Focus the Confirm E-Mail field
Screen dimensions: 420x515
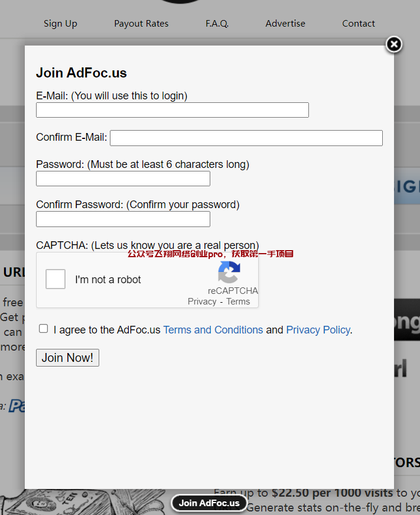pyautogui.click(x=246, y=138)
